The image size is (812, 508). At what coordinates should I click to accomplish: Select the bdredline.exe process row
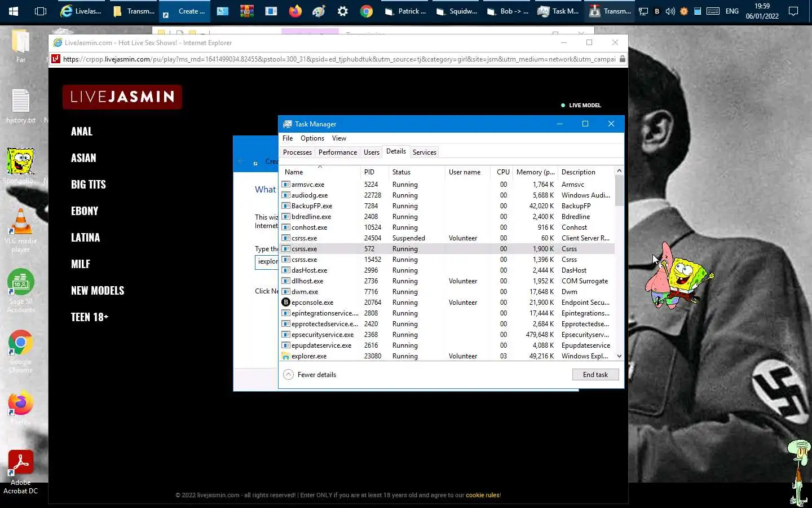click(448, 217)
